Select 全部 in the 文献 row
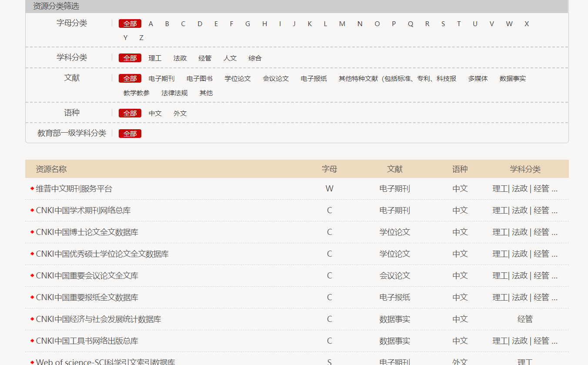 coord(130,78)
